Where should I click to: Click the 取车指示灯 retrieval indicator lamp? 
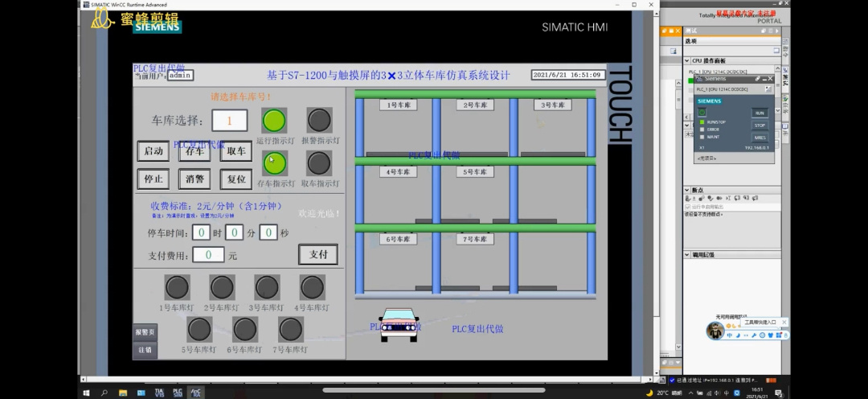(319, 163)
